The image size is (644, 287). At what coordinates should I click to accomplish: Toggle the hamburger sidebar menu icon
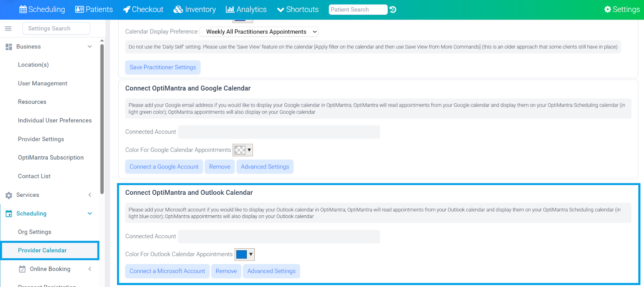[8, 29]
